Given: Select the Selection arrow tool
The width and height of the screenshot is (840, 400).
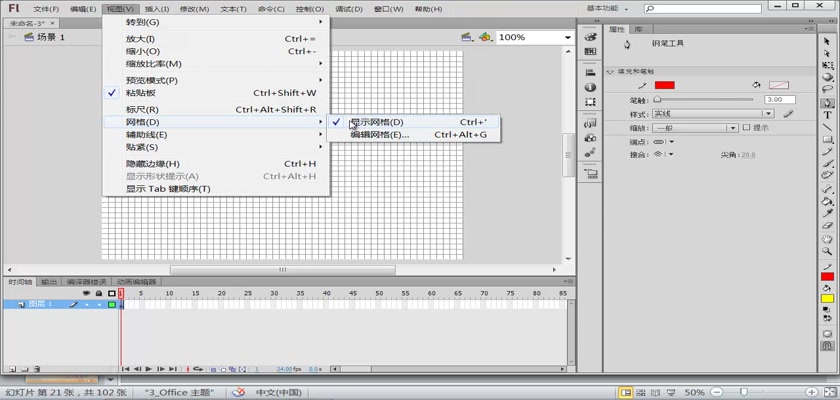Looking at the screenshot, I should (x=827, y=41).
